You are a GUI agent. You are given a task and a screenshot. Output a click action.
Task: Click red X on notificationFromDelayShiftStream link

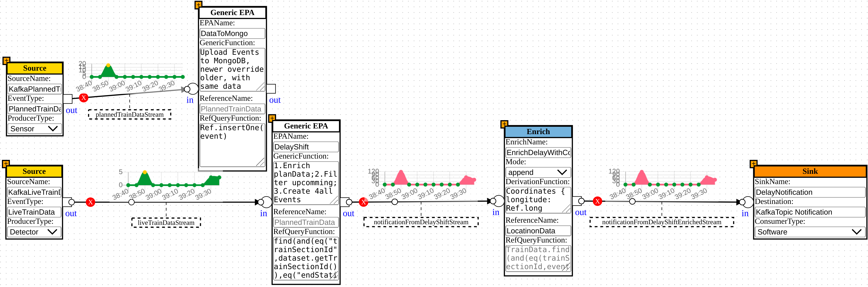click(363, 202)
